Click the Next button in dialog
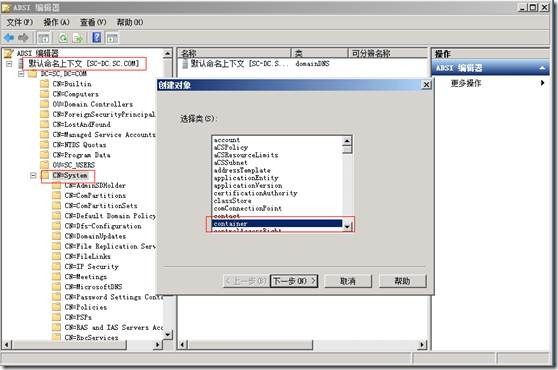This screenshot has width=558, height=370. tap(294, 281)
